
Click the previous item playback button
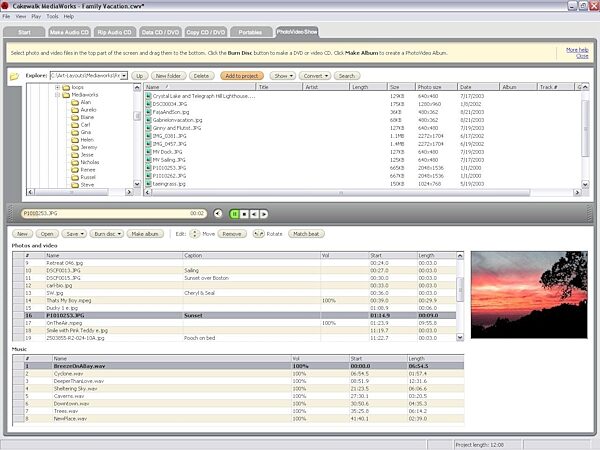point(254,214)
